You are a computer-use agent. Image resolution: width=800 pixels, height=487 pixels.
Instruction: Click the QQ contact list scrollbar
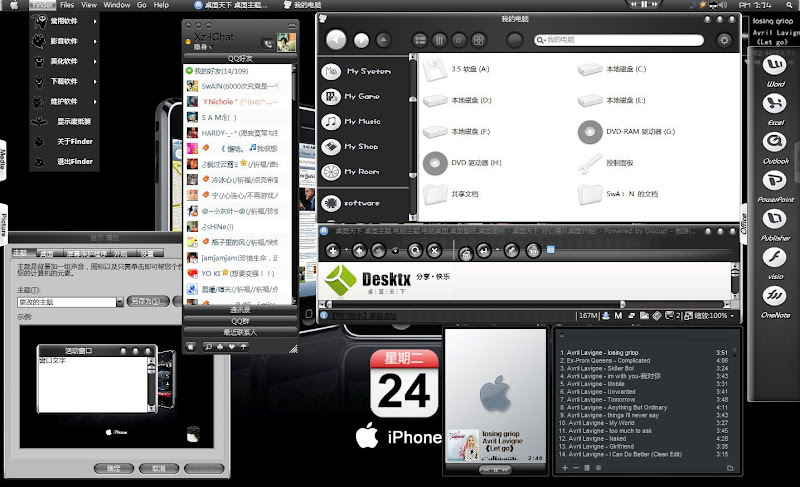tap(294, 184)
